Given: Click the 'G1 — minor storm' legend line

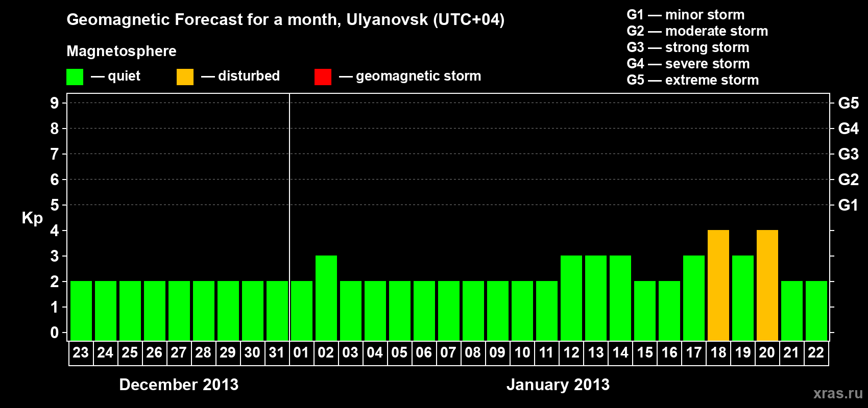Looking at the screenshot, I should pos(685,15).
